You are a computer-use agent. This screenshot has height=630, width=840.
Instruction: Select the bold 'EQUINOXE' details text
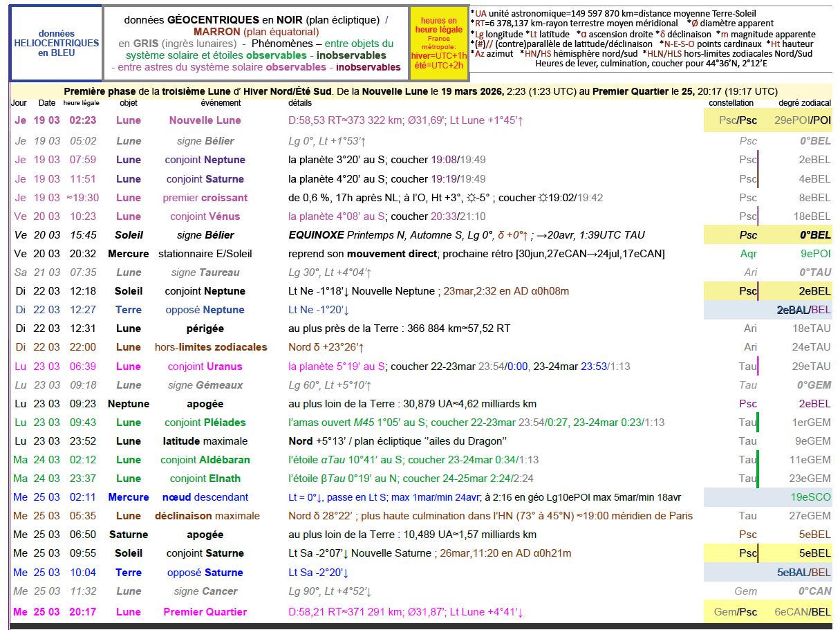pyautogui.click(x=316, y=235)
